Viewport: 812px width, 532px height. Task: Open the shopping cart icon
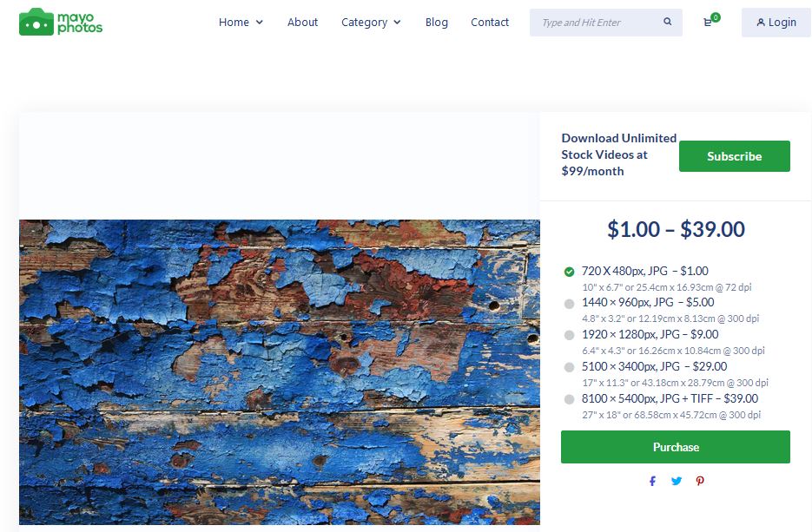click(x=708, y=23)
